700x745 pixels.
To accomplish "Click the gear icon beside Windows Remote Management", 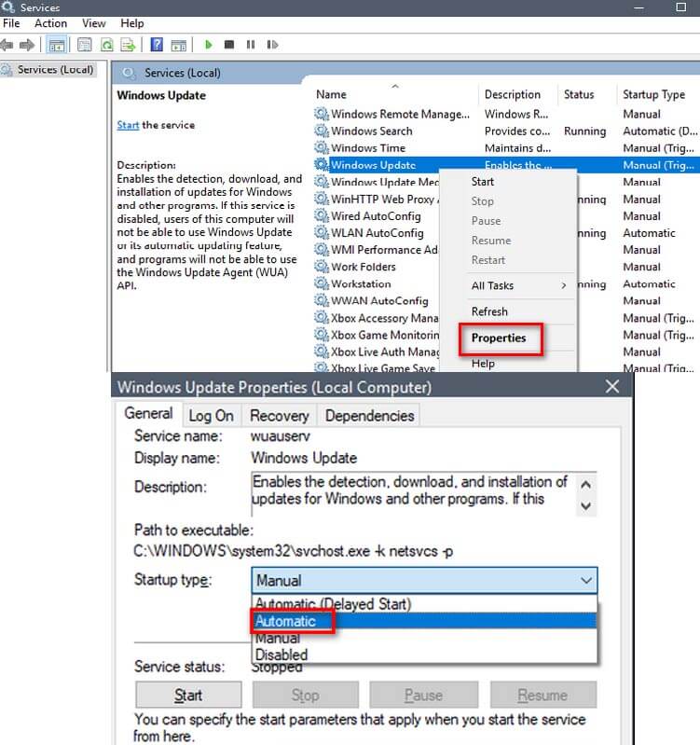I will (x=322, y=114).
